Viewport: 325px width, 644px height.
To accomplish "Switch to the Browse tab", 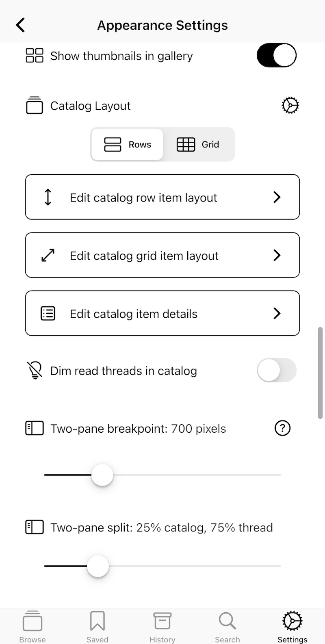I will [x=32, y=627].
